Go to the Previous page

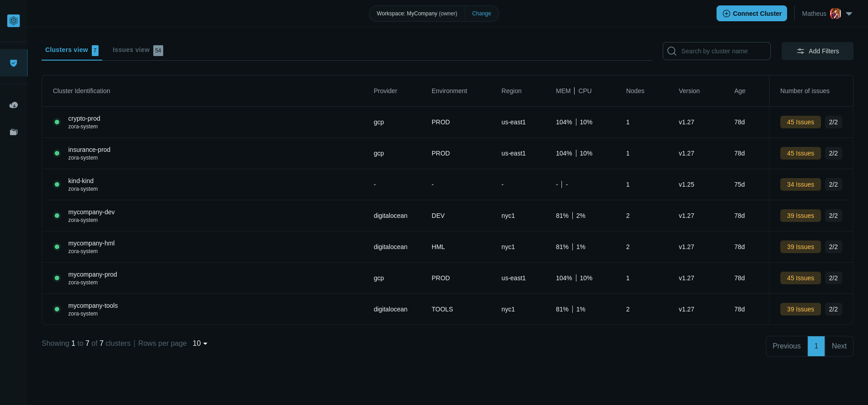point(787,346)
